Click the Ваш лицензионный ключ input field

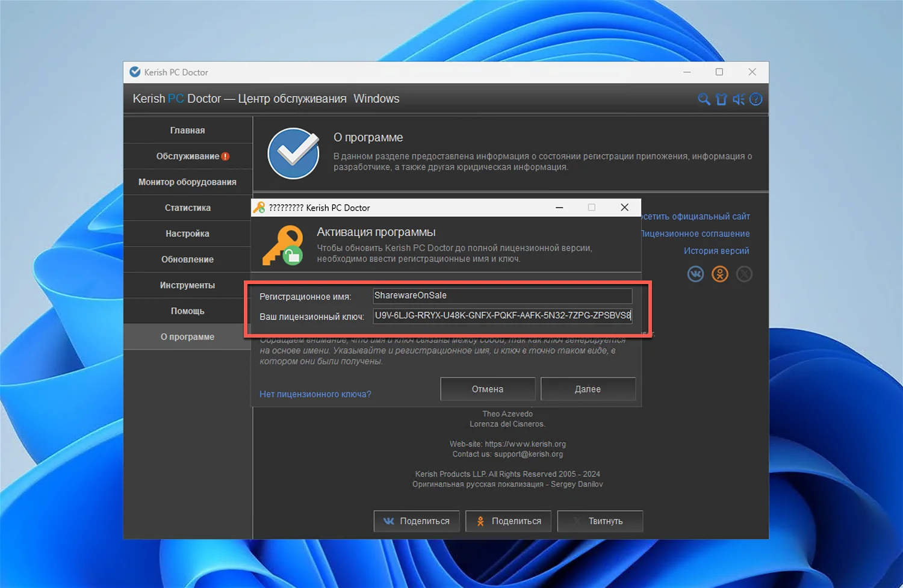coord(503,315)
